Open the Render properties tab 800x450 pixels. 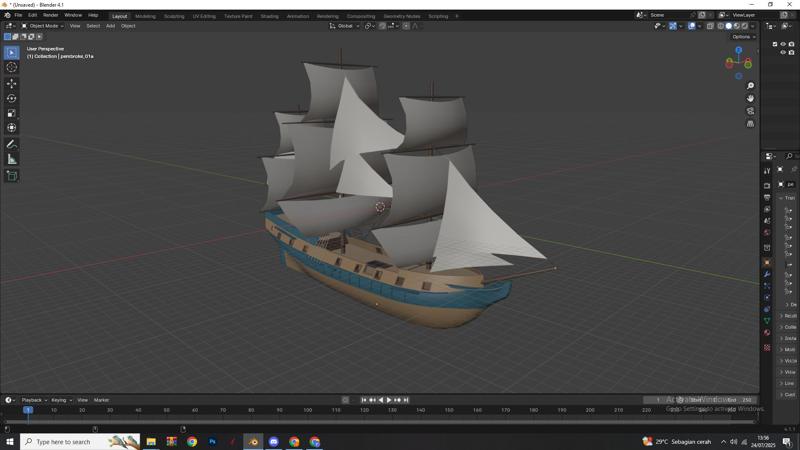pos(767,186)
